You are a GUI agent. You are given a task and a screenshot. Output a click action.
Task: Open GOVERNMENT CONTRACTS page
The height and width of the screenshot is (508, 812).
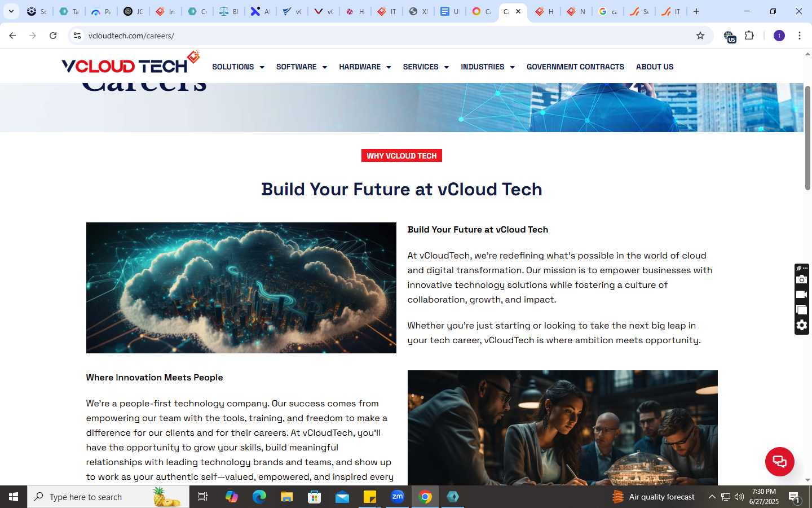[575, 67]
